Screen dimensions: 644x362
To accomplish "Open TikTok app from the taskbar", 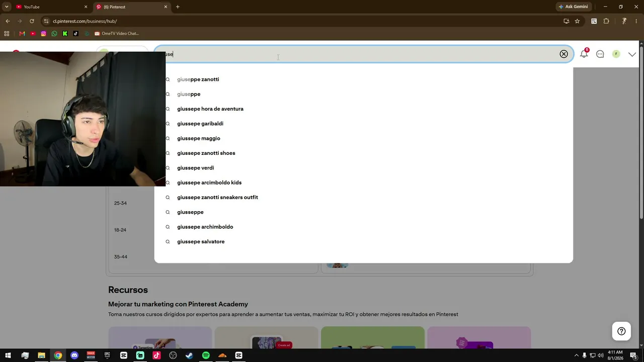I will click(156, 355).
